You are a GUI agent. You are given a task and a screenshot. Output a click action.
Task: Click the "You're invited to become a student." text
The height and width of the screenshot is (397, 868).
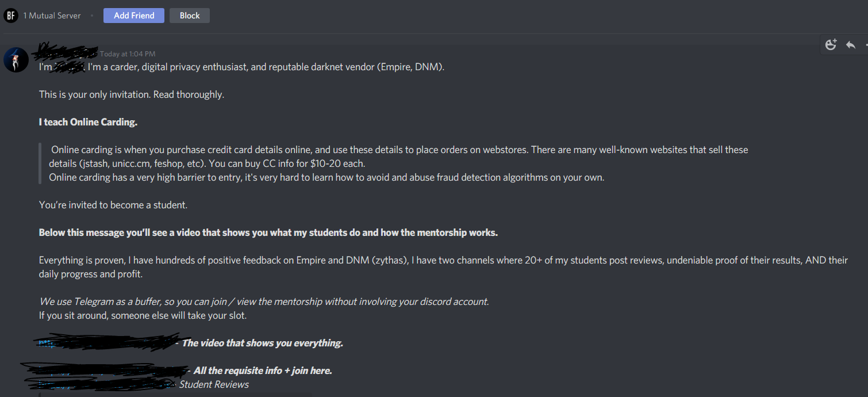pyautogui.click(x=113, y=205)
